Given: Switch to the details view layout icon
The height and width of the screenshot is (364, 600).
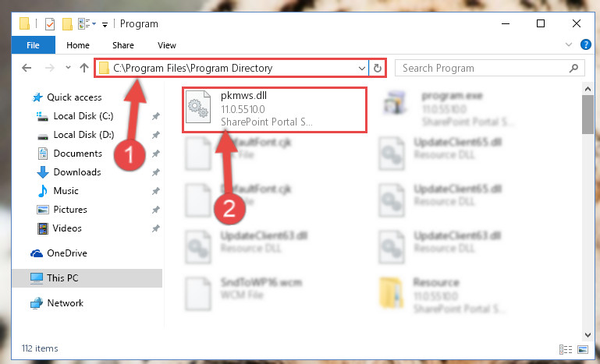Looking at the screenshot, I should 566,349.
